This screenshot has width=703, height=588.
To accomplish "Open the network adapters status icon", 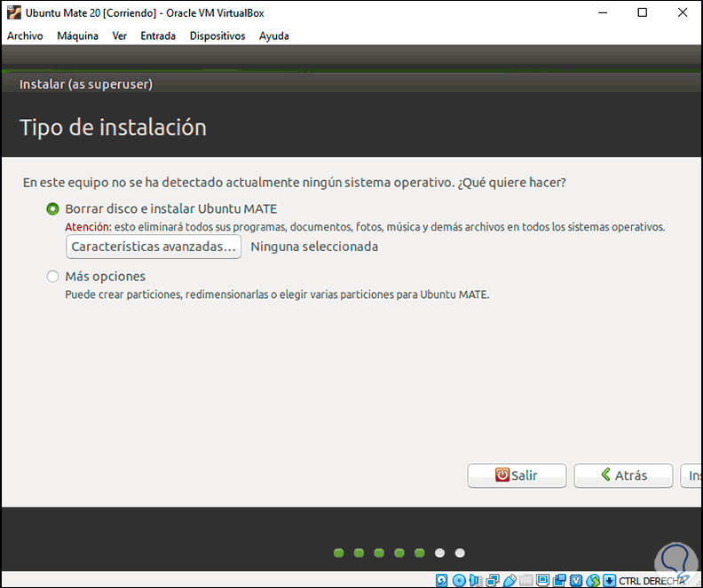I will [x=493, y=580].
